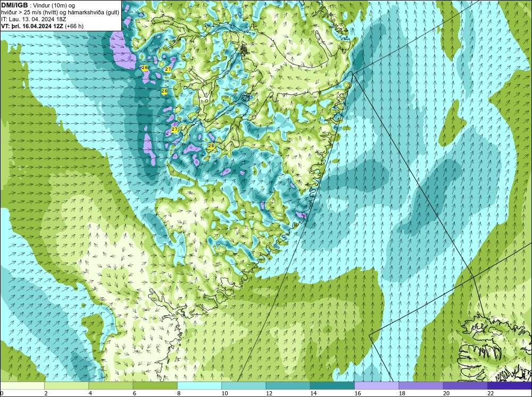This screenshot has height=397, width=532.
Task: Click the legend tick label "4"
Action: point(90,393)
